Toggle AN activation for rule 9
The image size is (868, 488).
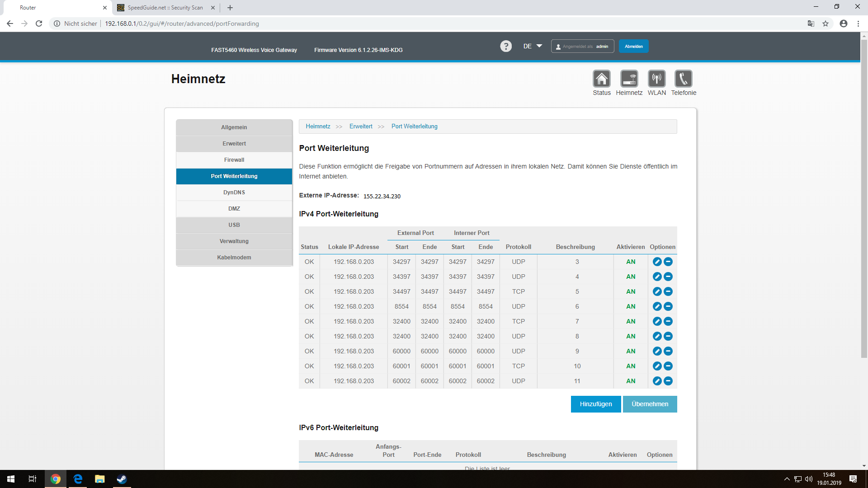[631, 351]
